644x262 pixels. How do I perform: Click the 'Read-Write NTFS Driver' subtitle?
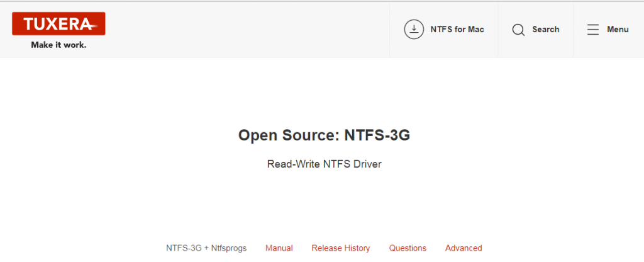[x=325, y=164]
